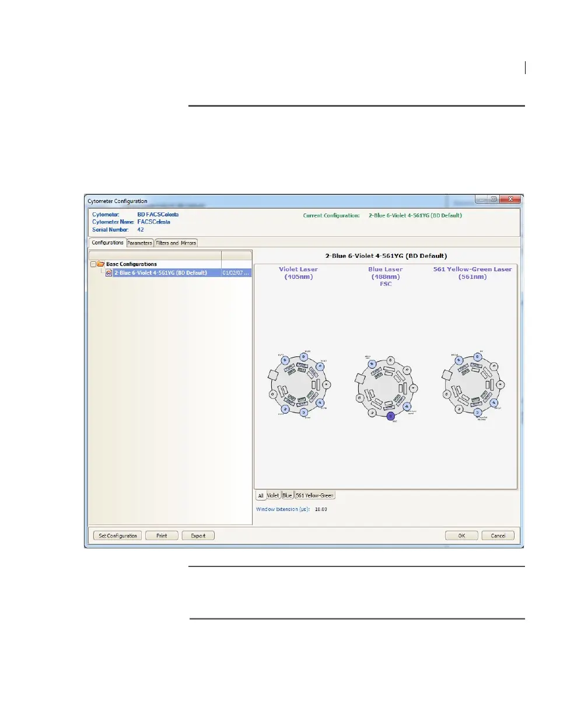The width and height of the screenshot is (588, 714).
Task: Select detector F on the Violet Laser octagon
Action: [x=320, y=366]
